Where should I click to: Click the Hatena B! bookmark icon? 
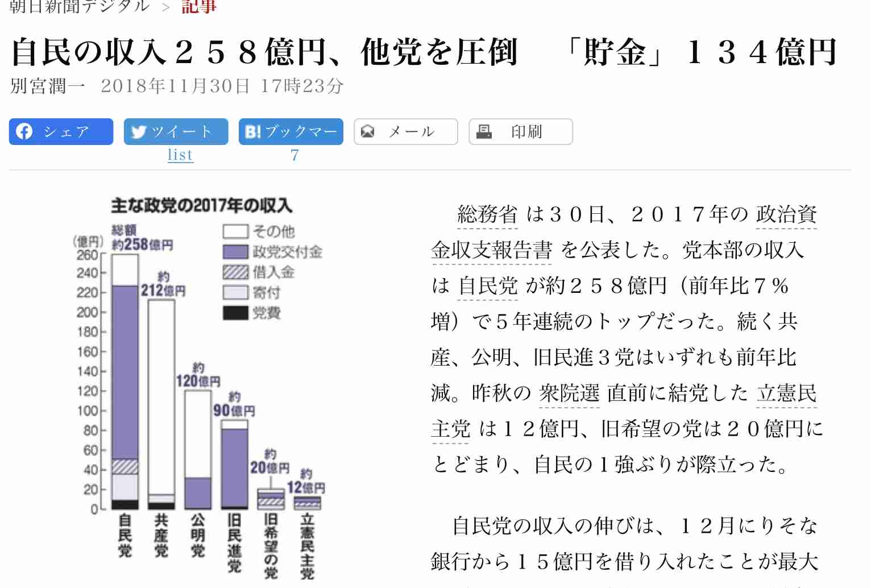coord(252,132)
